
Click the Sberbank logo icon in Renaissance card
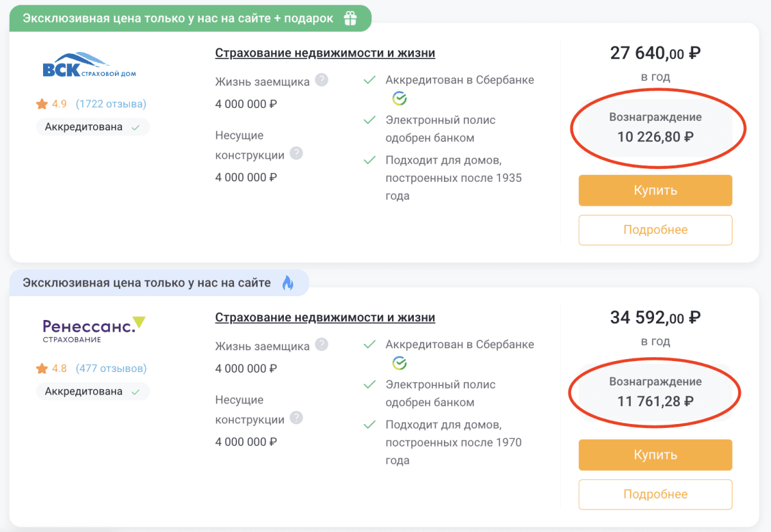click(x=400, y=363)
